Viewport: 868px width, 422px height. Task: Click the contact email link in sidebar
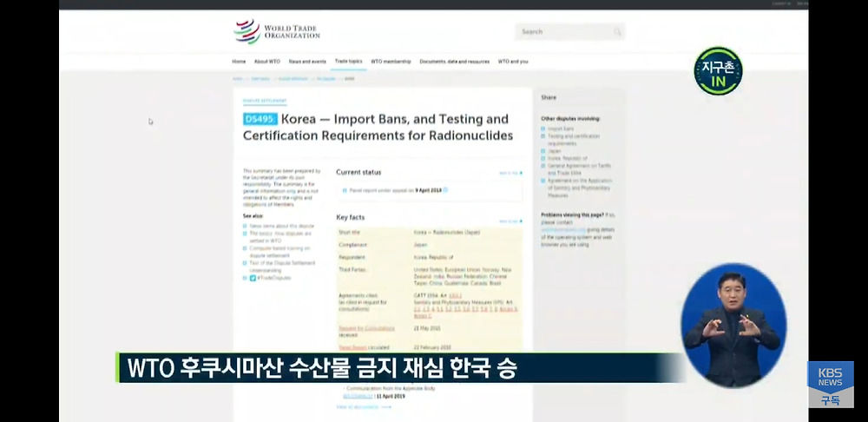pos(563,229)
